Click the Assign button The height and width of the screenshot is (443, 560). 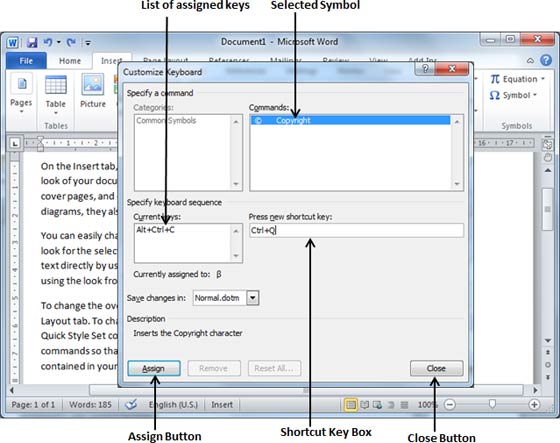154,368
